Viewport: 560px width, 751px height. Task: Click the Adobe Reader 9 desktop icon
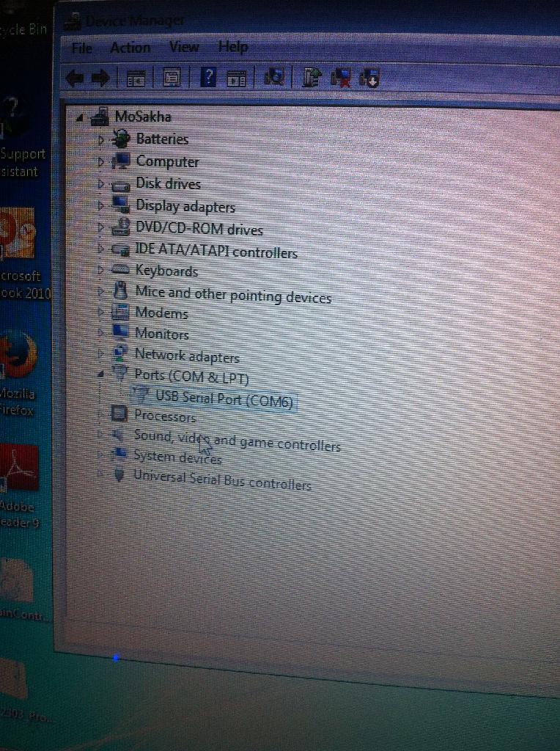19,467
